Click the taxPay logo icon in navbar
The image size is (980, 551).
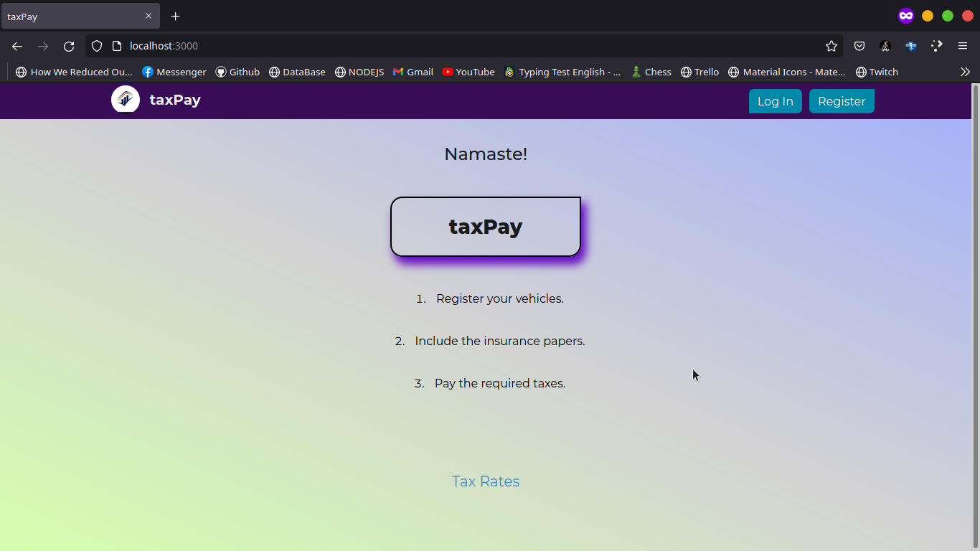[126, 100]
